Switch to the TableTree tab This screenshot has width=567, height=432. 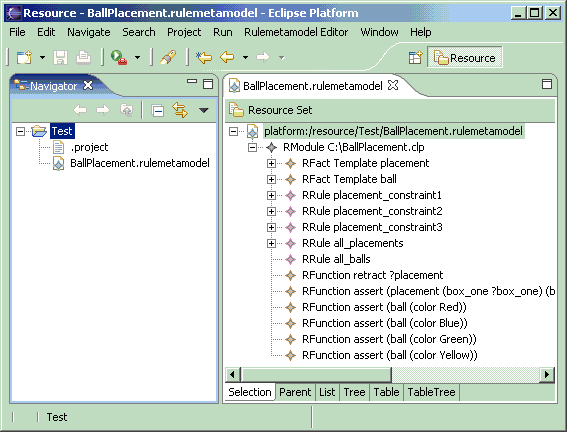point(431,392)
